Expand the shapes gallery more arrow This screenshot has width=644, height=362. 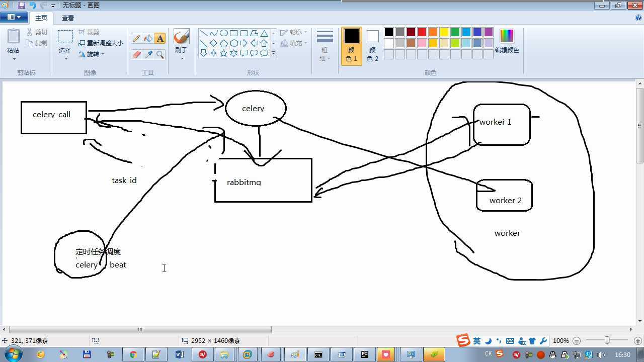pyautogui.click(x=273, y=53)
